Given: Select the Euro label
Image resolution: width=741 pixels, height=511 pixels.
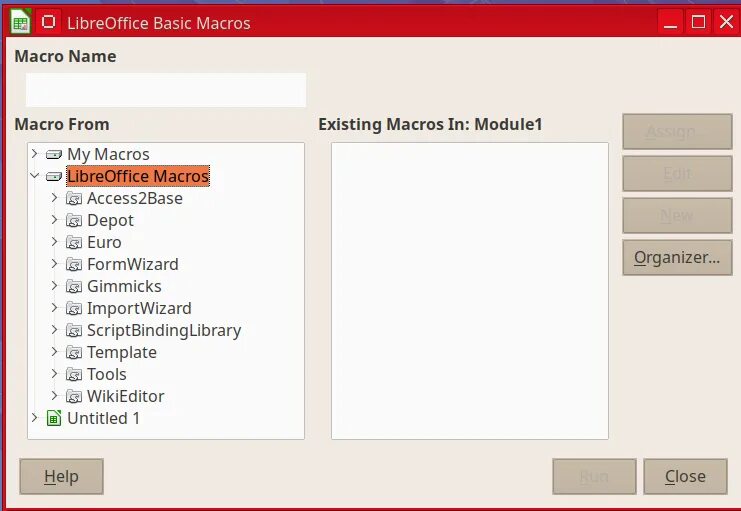Looking at the screenshot, I should (104, 243).
